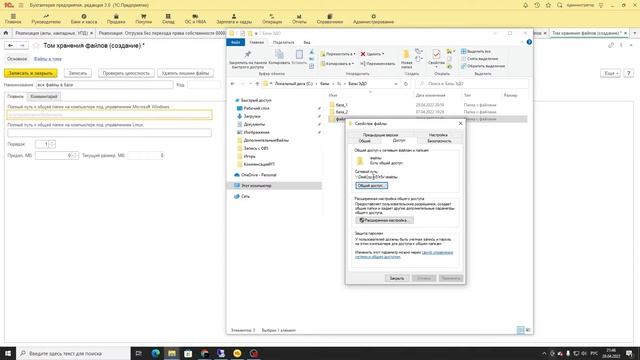640x360 pixels.
Task: Open 1C notifications bell icon
Action: [525, 5]
